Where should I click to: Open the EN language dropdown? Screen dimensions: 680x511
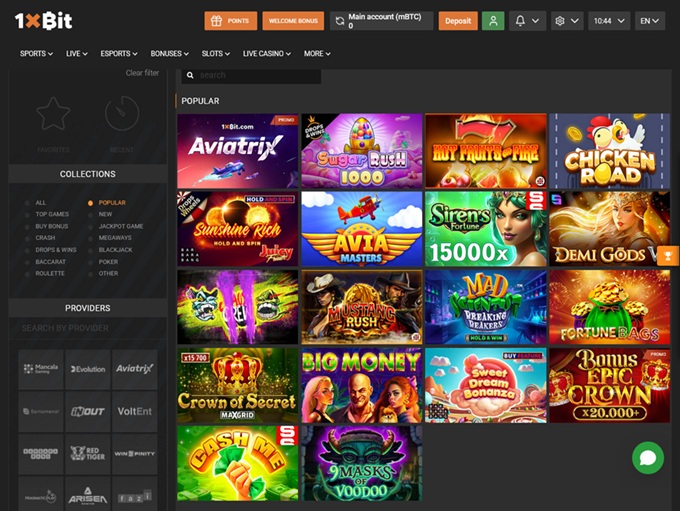(651, 20)
